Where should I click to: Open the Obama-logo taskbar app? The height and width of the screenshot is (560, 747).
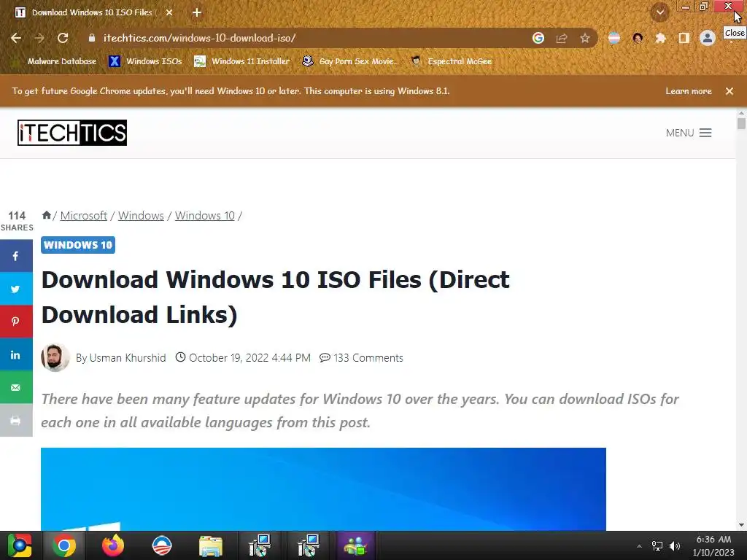162,545
